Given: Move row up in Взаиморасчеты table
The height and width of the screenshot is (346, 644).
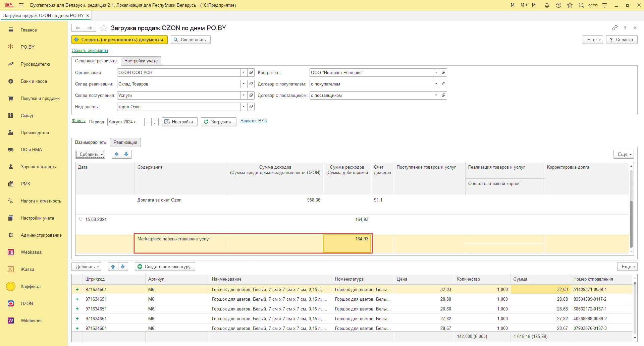Looking at the screenshot, I should (117, 154).
